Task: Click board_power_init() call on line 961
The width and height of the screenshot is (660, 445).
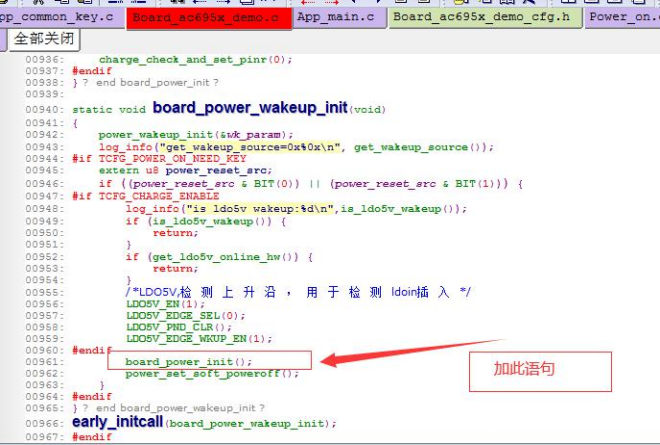Action: pyautogui.click(x=189, y=362)
